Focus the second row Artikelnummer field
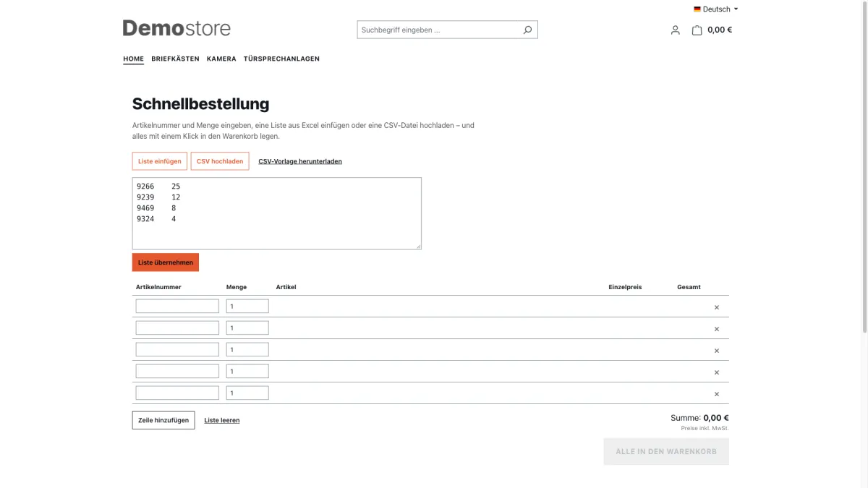Viewport: 868px width, 488px height. click(177, 328)
